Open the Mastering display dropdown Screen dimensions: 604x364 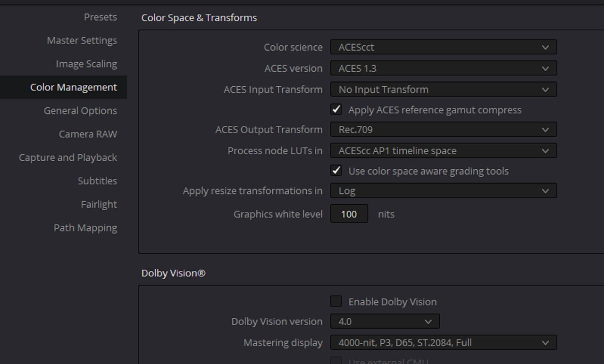[444, 343]
